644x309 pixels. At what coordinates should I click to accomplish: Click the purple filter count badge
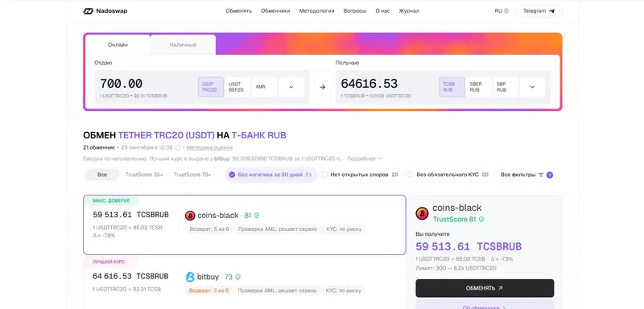pyautogui.click(x=550, y=175)
